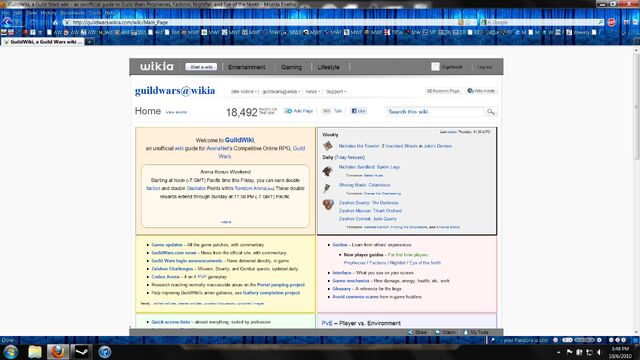This screenshot has height=360, width=640.
Task: Click guildwars@wikia site title
Action: click(x=175, y=91)
